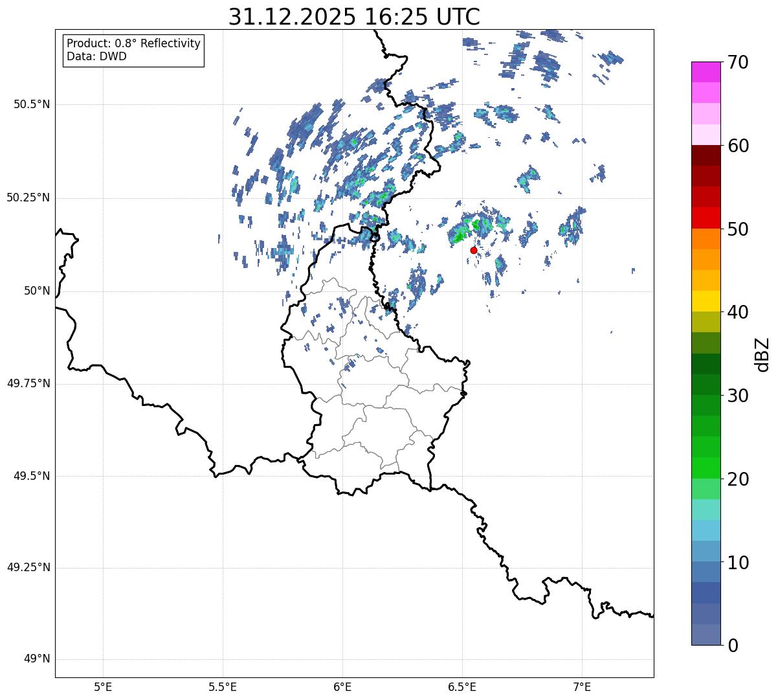Click the latitude label 50.25°N
The width and height of the screenshot is (778, 700).
(x=28, y=198)
